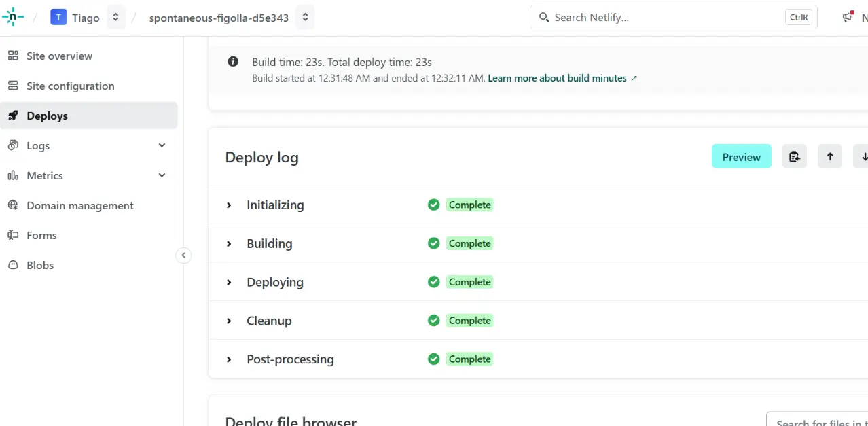868x426 pixels.
Task: Select the Metrics bar chart icon
Action: (14, 175)
